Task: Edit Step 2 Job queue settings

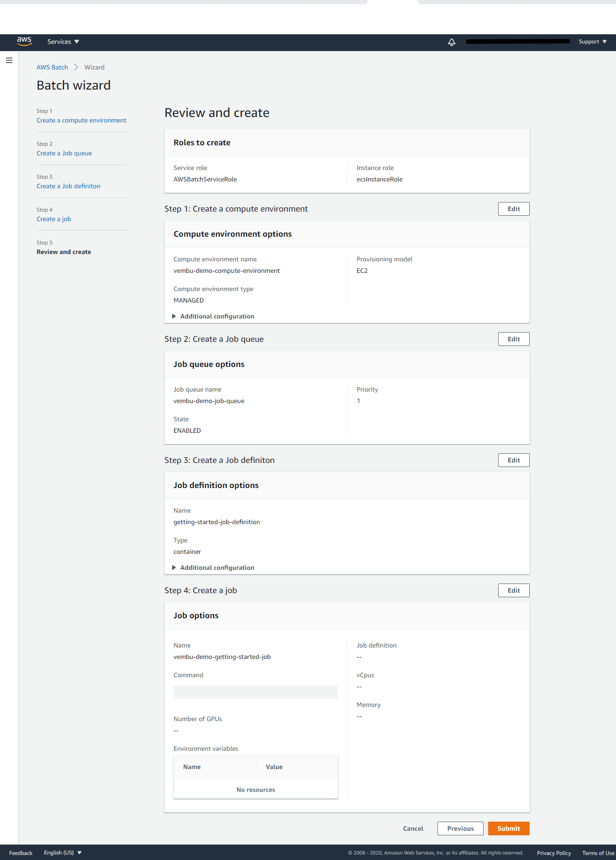Action: pos(514,339)
